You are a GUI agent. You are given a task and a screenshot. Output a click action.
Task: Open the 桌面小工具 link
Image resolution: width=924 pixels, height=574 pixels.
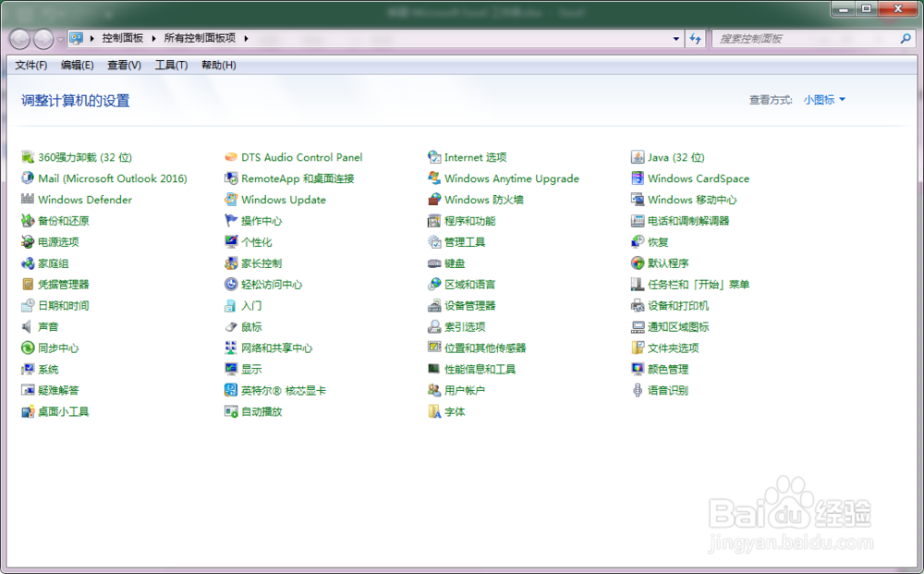pyautogui.click(x=63, y=412)
